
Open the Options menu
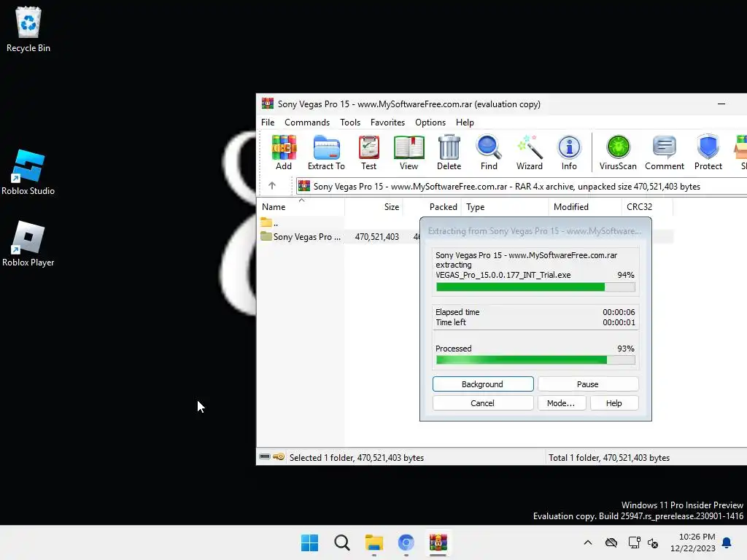click(430, 122)
